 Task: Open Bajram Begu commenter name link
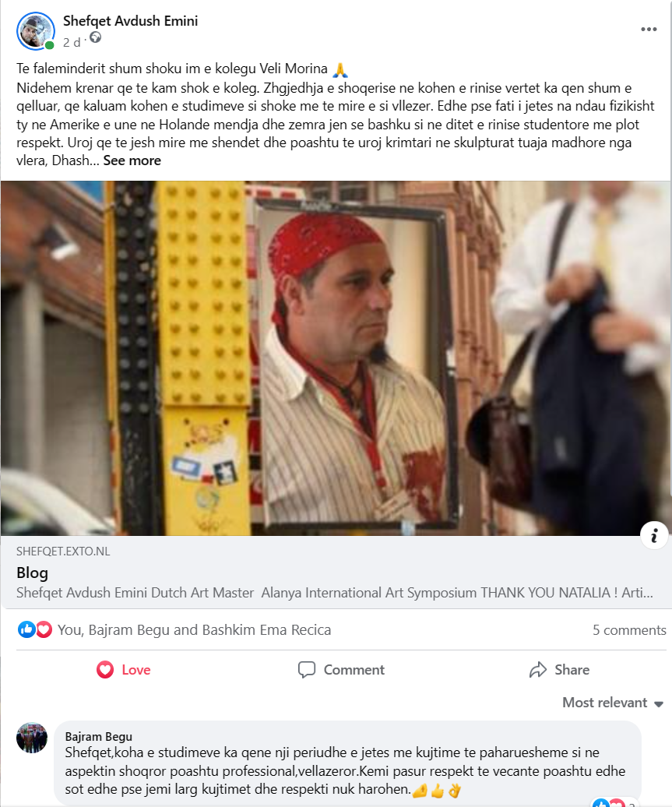(98, 736)
